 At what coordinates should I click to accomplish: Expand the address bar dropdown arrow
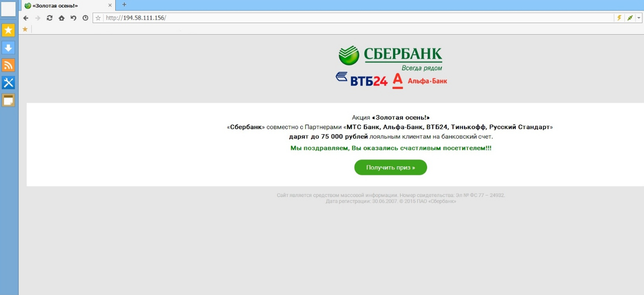(x=639, y=18)
